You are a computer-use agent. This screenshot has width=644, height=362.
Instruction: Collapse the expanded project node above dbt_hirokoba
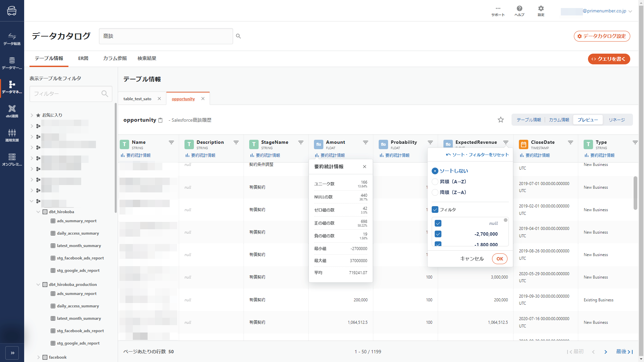32,201
